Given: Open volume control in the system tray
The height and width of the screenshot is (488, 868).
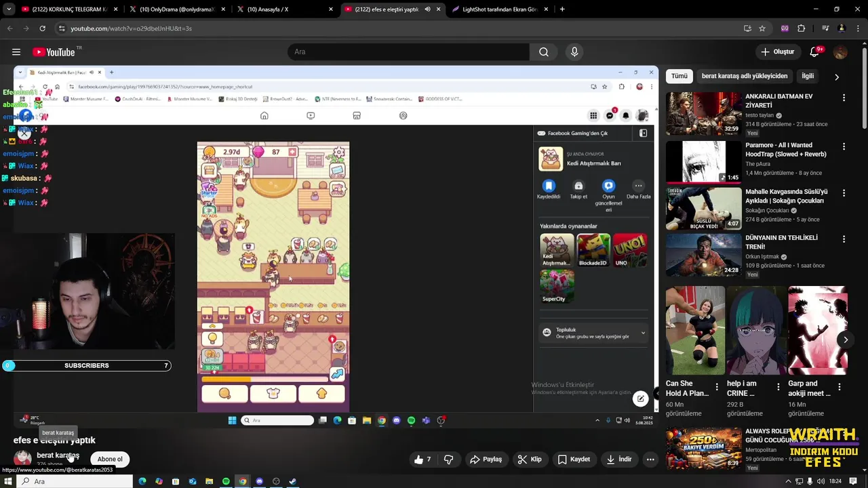Looking at the screenshot, I should 821,481.
